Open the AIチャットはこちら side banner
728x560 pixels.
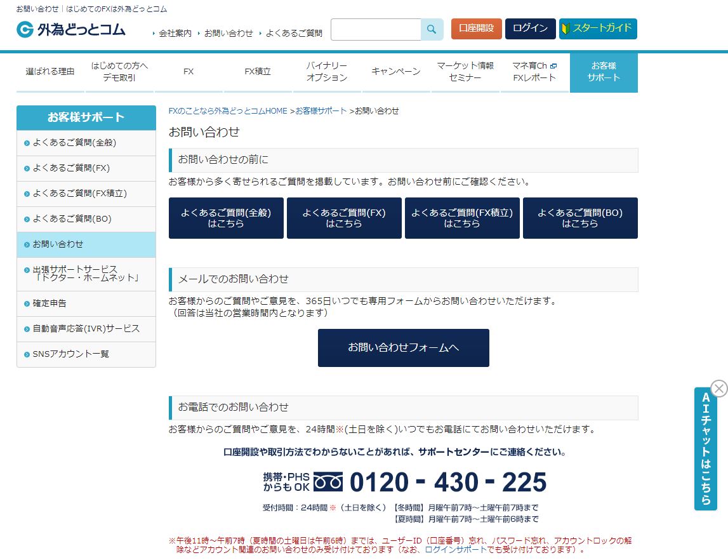[x=706, y=449]
